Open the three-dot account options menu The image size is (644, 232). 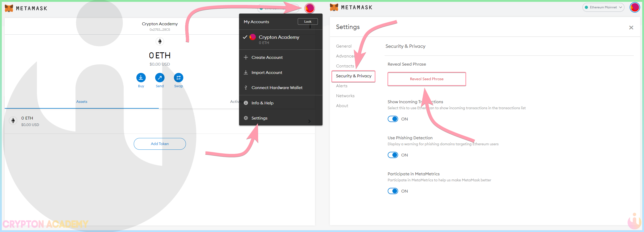click(x=310, y=27)
